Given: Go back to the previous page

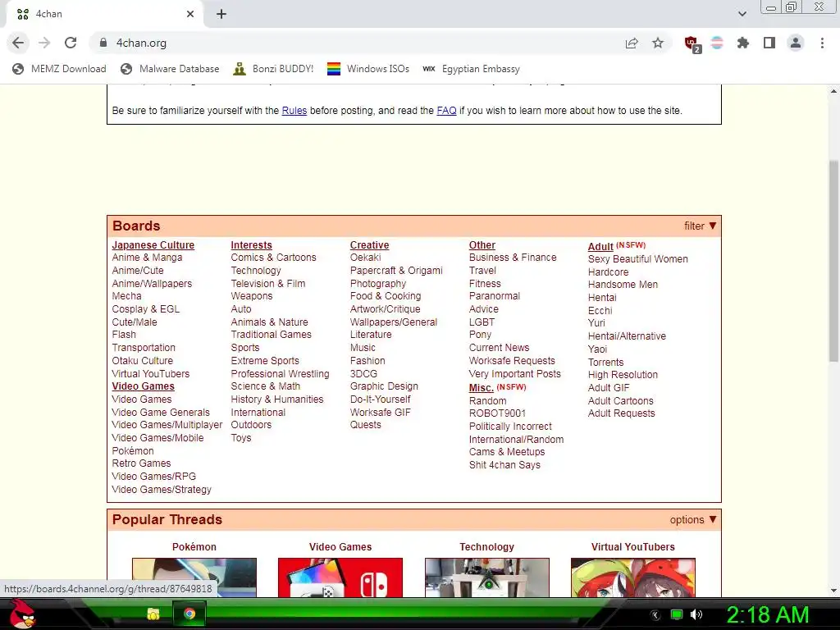Looking at the screenshot, I should [x=18, y=43].
